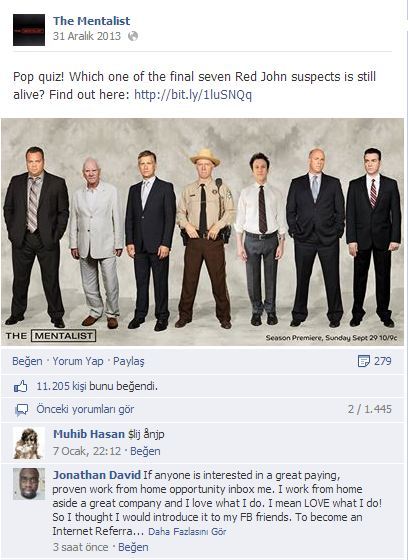Screen dimensions: 408x560
Task: Open the 31 Aralık 2013 timestamp
Action: tap(87, 36)
